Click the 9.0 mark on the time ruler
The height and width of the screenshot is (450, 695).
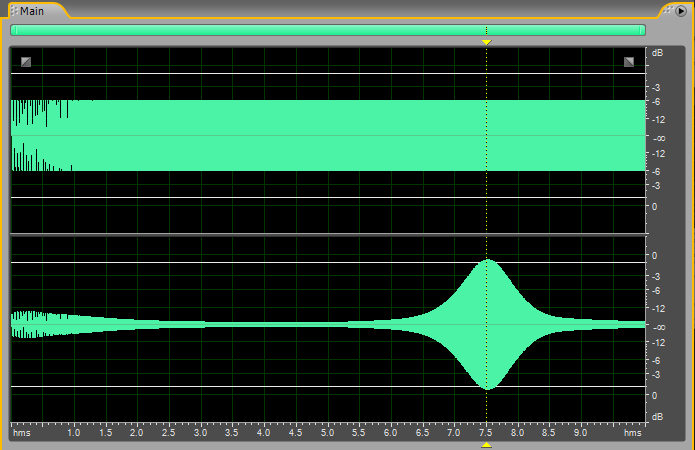[x=581, y=434]
